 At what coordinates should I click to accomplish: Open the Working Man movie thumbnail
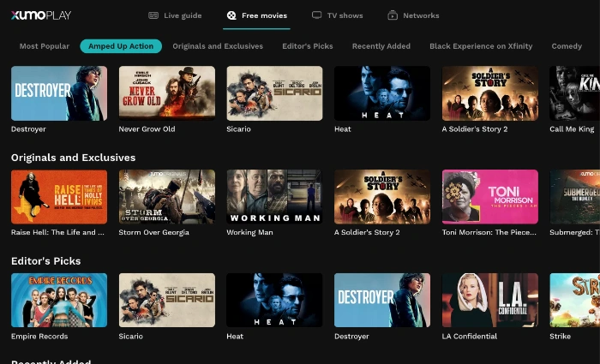[x=274, y=196]
